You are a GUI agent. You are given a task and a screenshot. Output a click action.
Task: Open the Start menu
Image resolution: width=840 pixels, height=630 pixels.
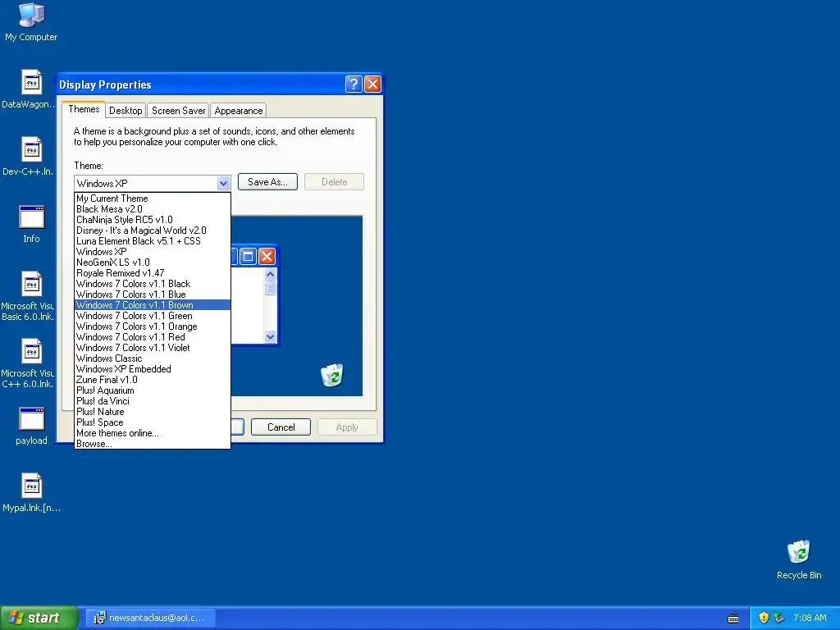39,618
